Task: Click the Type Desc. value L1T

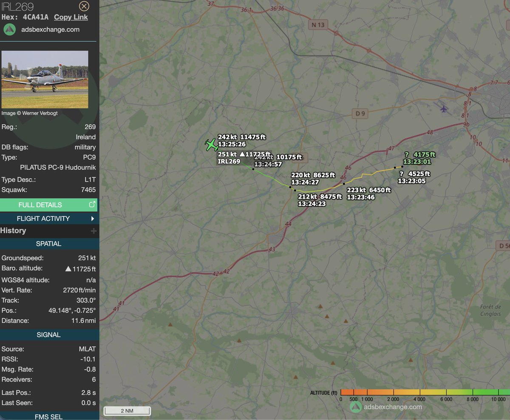Action: point(90,179)
